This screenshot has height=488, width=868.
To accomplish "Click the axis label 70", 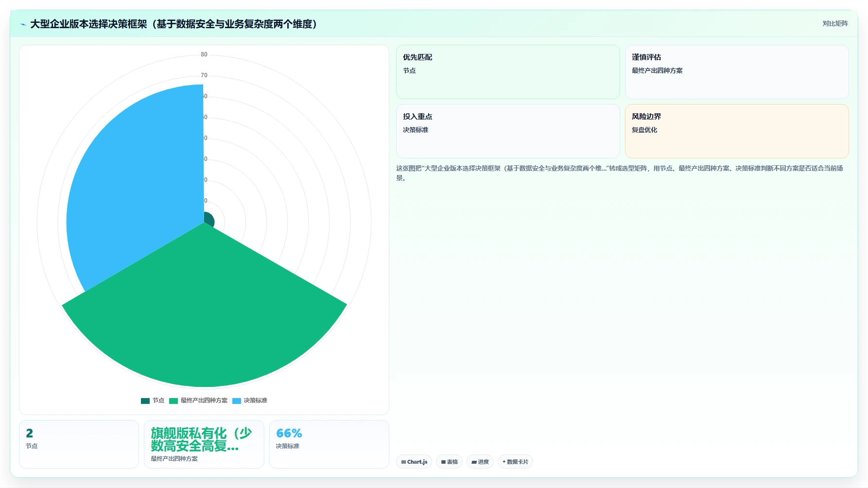I will tap(204, 75).
